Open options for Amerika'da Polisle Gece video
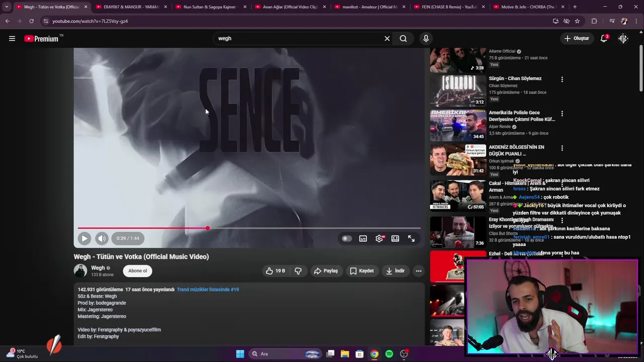 tap(562, 114)
